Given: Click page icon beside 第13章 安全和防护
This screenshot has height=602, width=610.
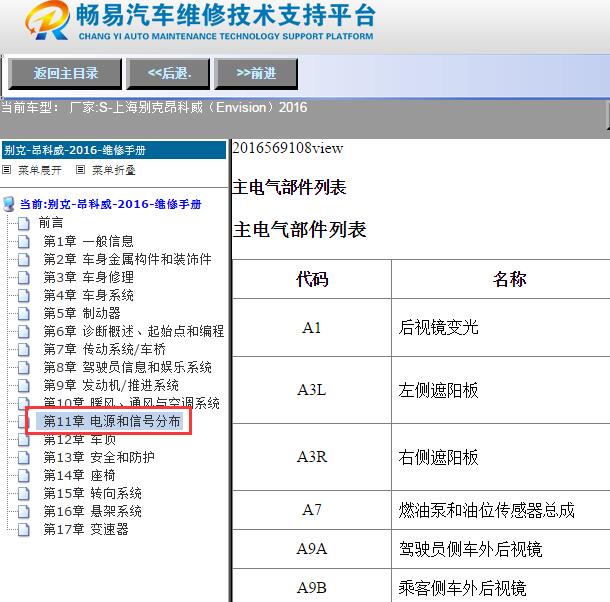Looking at the screenshot, I should (24, 458).
